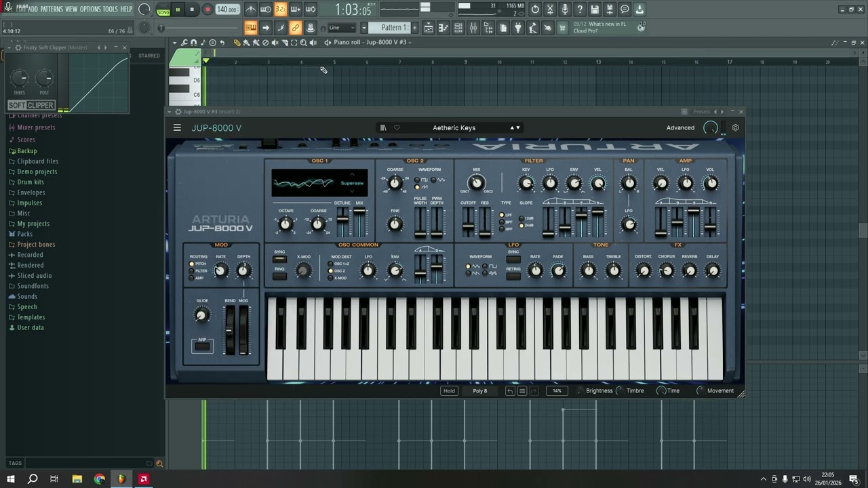Toggle the LFO RETRIG switch
The image size is (868, 488).
tap(513, 276)
